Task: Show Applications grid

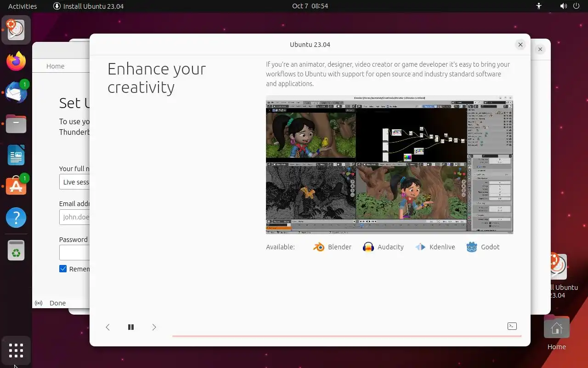Action: point(16,351)
